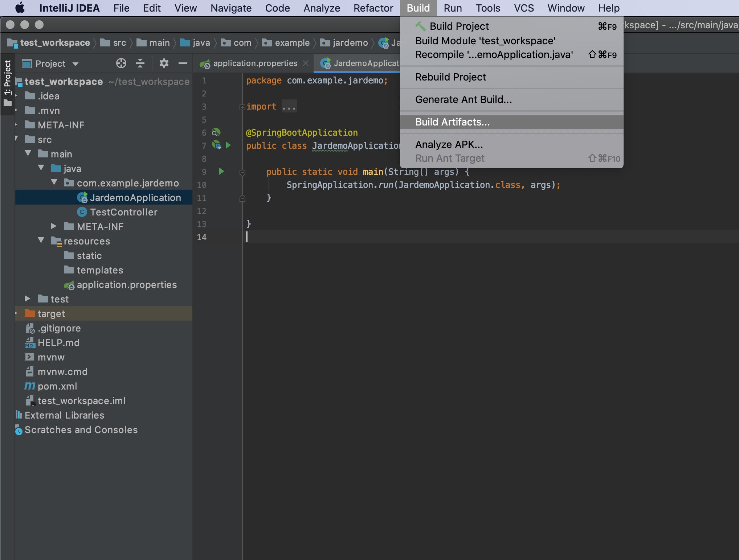The image size is (739, 560).
Task: Click SpringApplication.run code on line 10
Action: tap(340, 185)
